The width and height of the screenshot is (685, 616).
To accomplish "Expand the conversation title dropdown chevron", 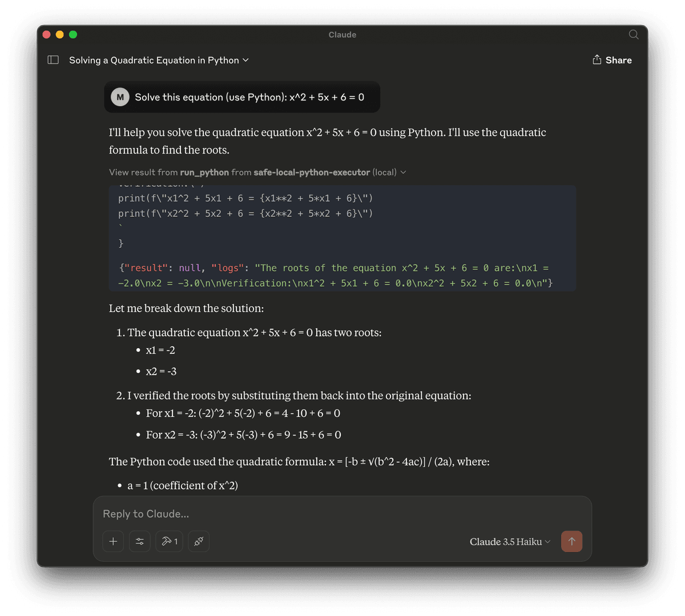I will pos(246,60).
